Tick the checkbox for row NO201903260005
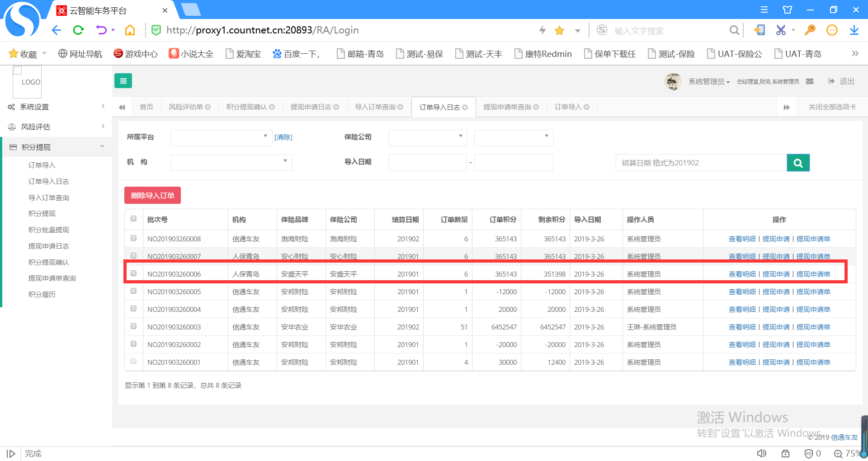 [x=133, y=291]
